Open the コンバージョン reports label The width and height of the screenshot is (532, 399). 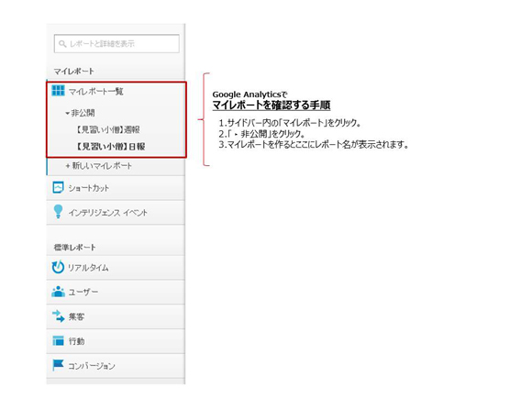point(92,366)
